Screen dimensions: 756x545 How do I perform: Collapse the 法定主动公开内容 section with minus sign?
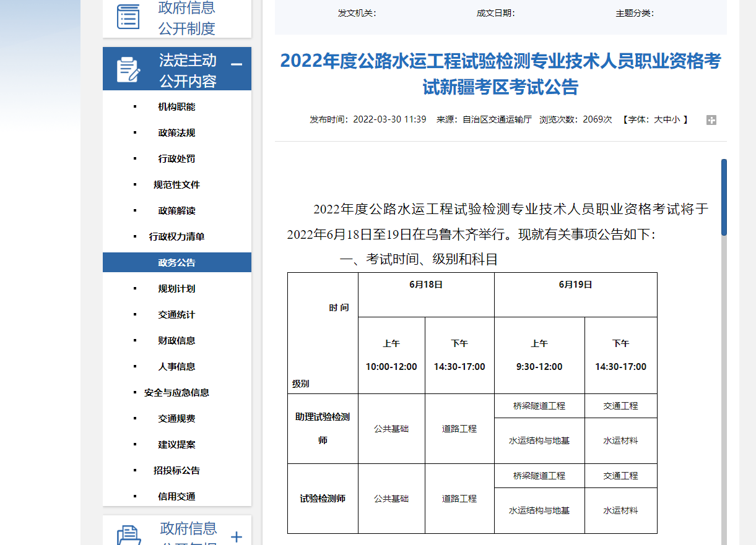pos(237,64)
